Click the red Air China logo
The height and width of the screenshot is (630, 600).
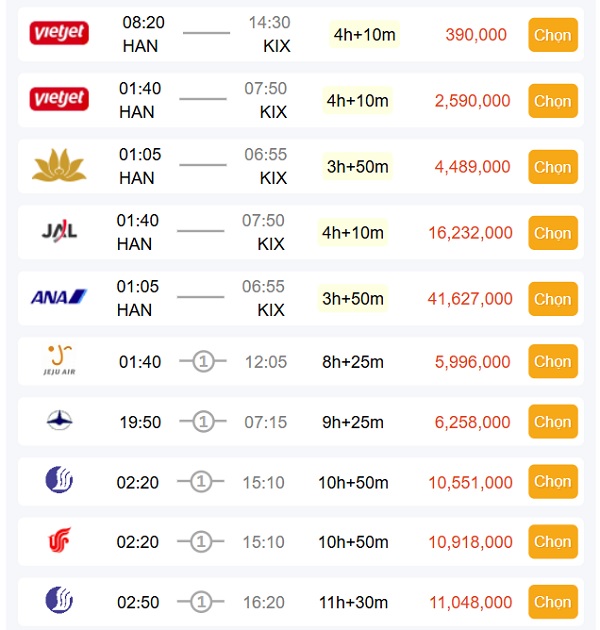point(59,541)
